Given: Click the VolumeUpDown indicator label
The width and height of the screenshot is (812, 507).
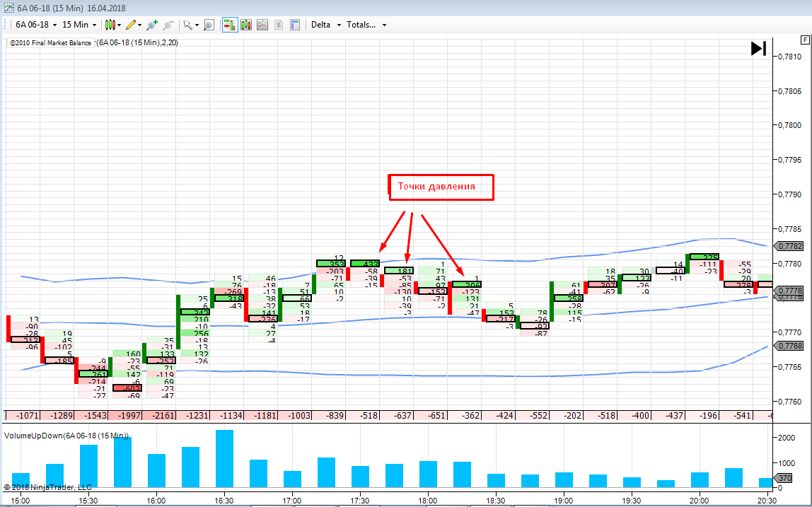Looking at the screenshot, I should tap(66, 436).
